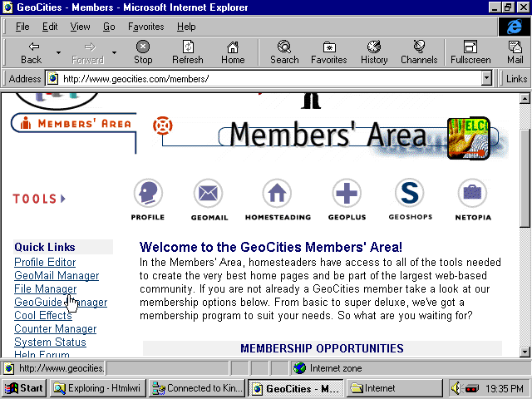The image size is (532, 399).
Task: Click the Forward toolbar button
Action: [88, 52]
